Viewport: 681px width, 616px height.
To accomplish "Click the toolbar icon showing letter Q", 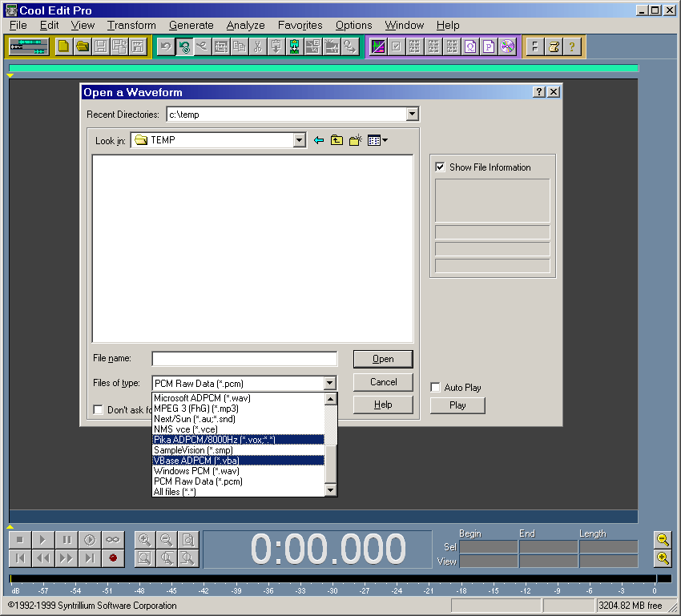I will tap(470, 46).
